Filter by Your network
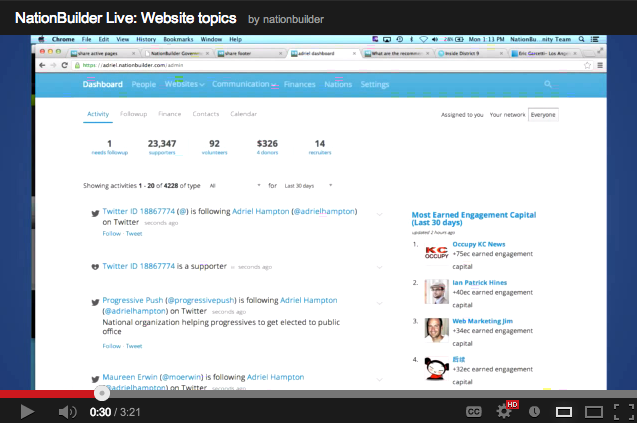 (507, 115)
